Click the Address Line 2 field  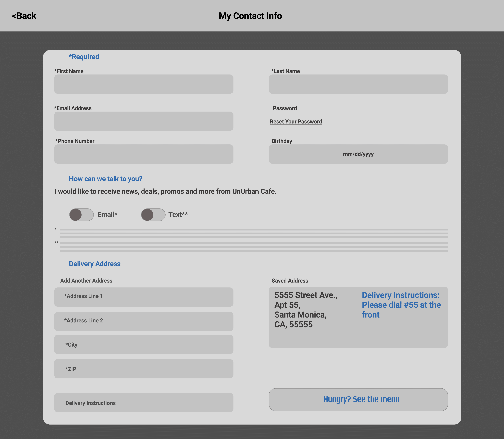pos(144,321)
